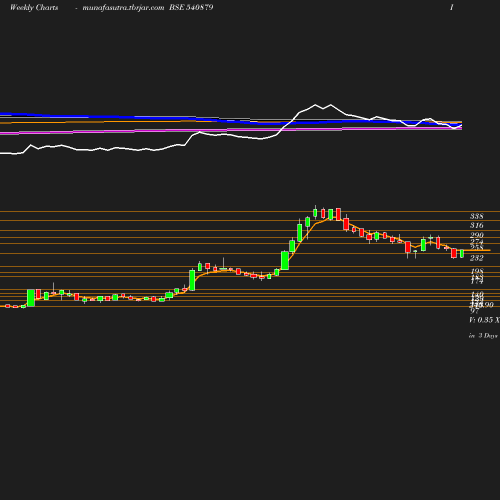Select the "BSE 540879" ticker label
Image resolution: width=500 pixels, height=500 pixels.
(191, 8)
